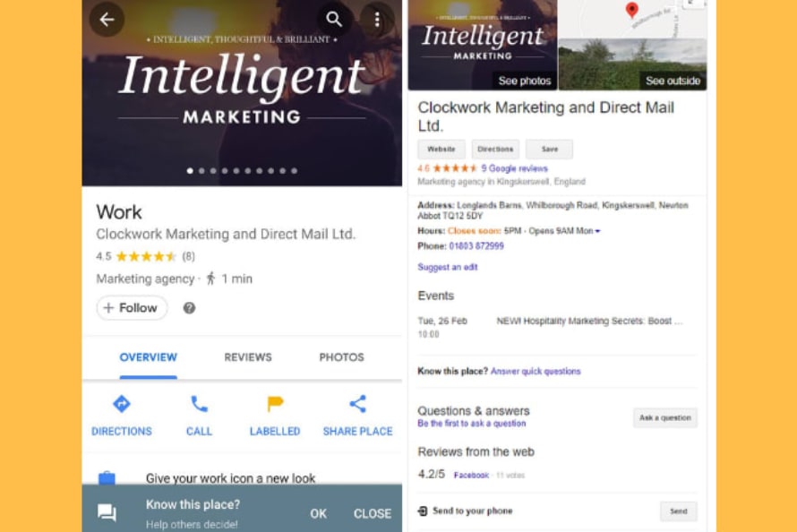Toggle the Follow button
Screen dimensions: 797x532
[132, 308]
